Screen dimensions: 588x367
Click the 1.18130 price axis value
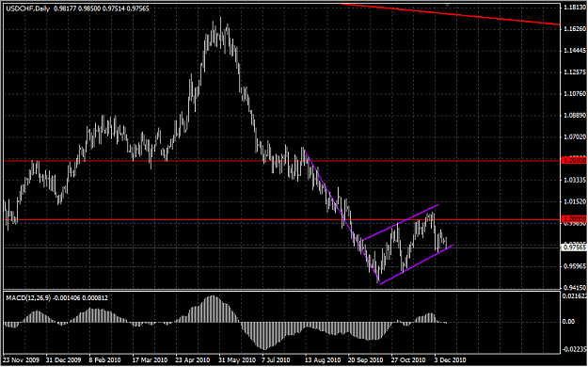pos(575,8)
